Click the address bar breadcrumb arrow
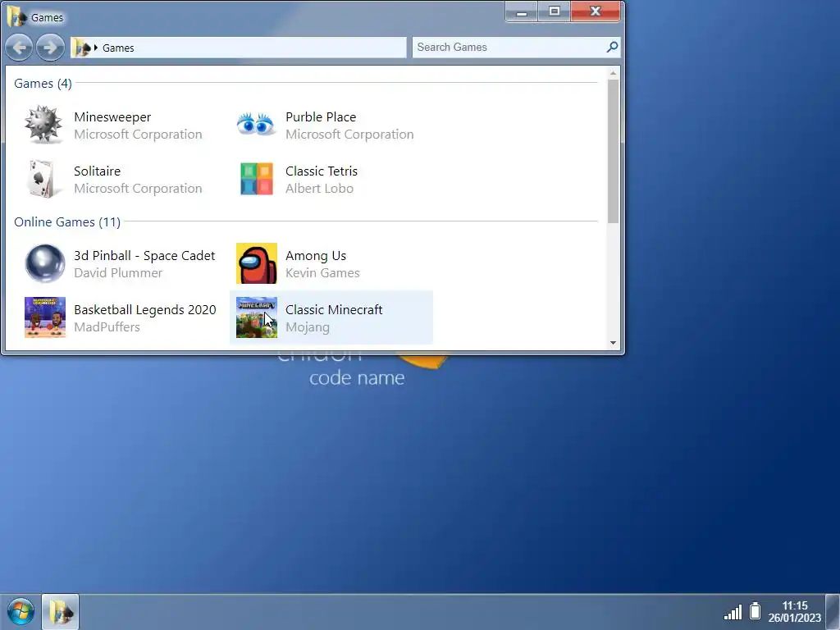Image resolution: width=840 pixels, height=630 pixels. 96,48
